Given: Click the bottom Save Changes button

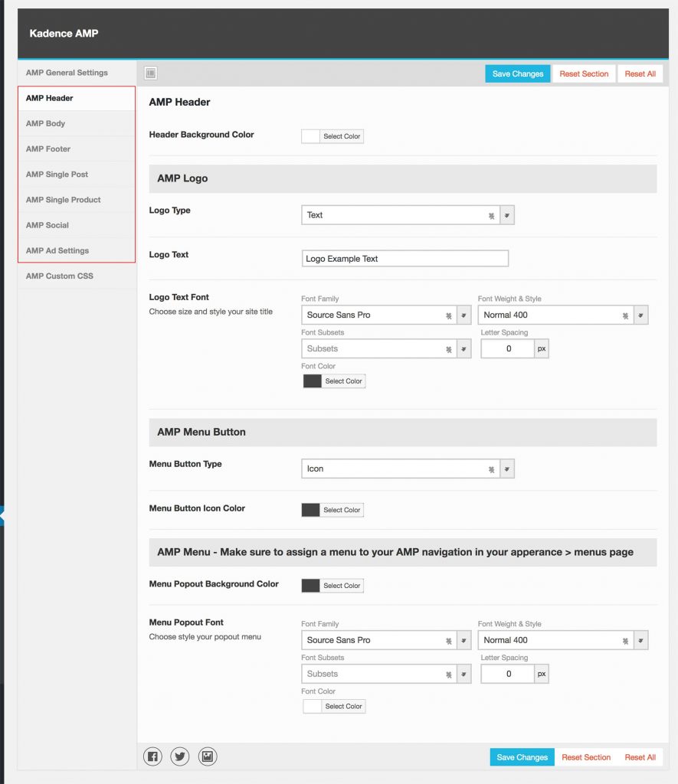Looking at the screenshot, I should pos(522,757).
